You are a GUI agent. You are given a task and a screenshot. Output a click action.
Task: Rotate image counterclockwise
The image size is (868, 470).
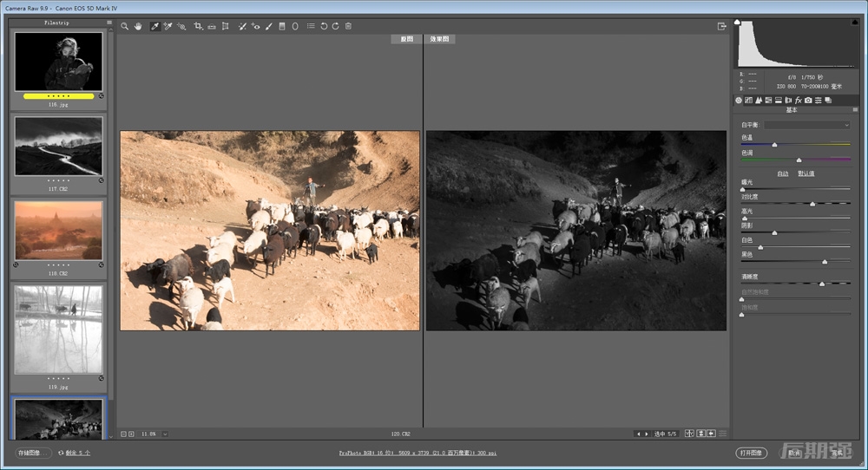click(x=324, y=26)
